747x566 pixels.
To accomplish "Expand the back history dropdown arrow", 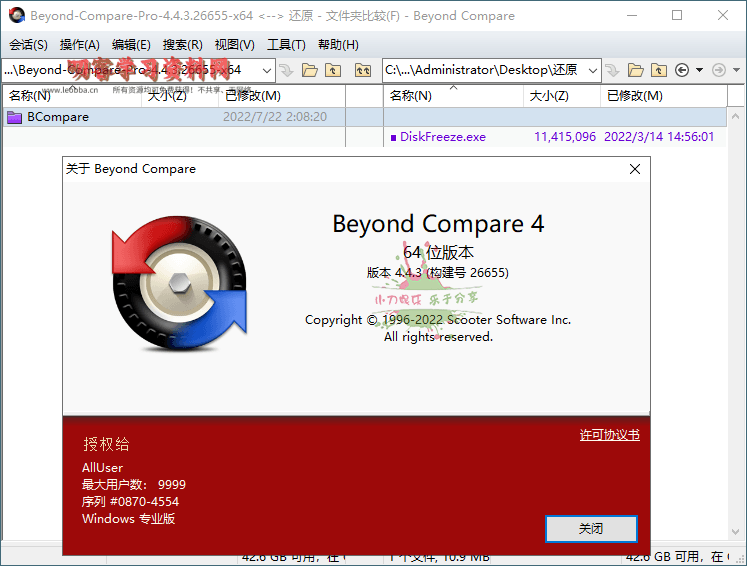I will point(699,70).
